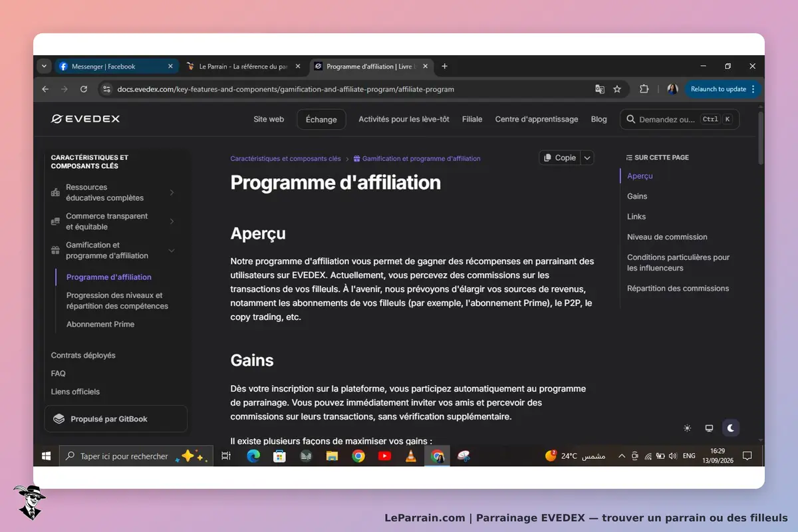
Task: Open the Blog header link
Action: pos(598,119)
